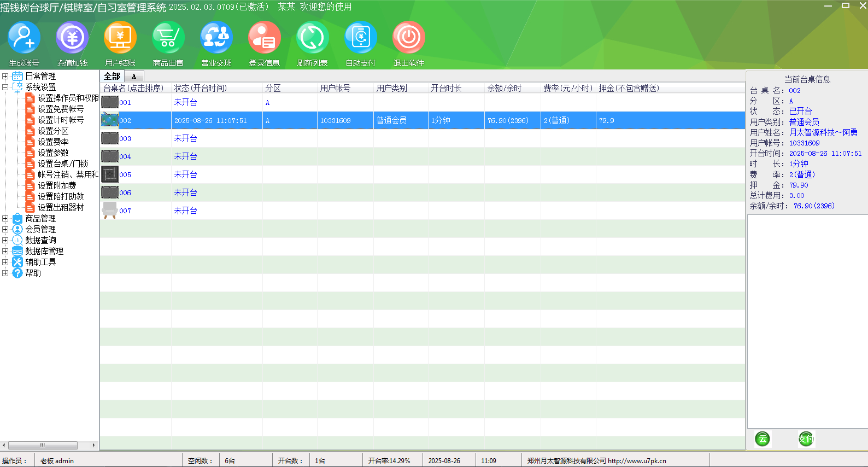Expand the 日常管理 tree node

(5, 77)
